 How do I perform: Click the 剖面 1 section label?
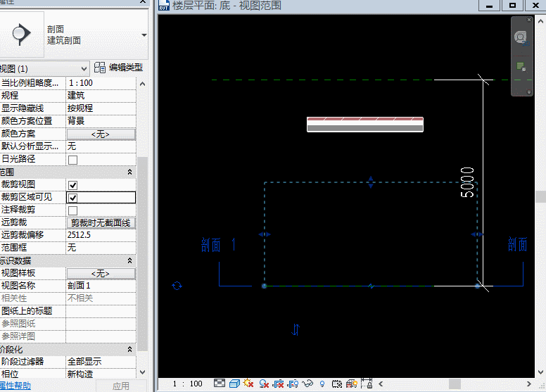[219, 245]
